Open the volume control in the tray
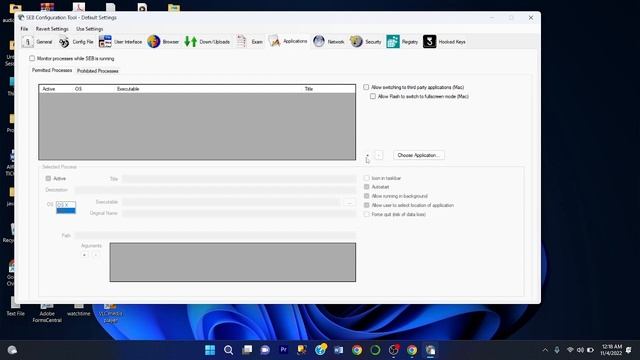The width and height of the screenshot is (640, 360). pyautogui.click(x=580, y=350)
